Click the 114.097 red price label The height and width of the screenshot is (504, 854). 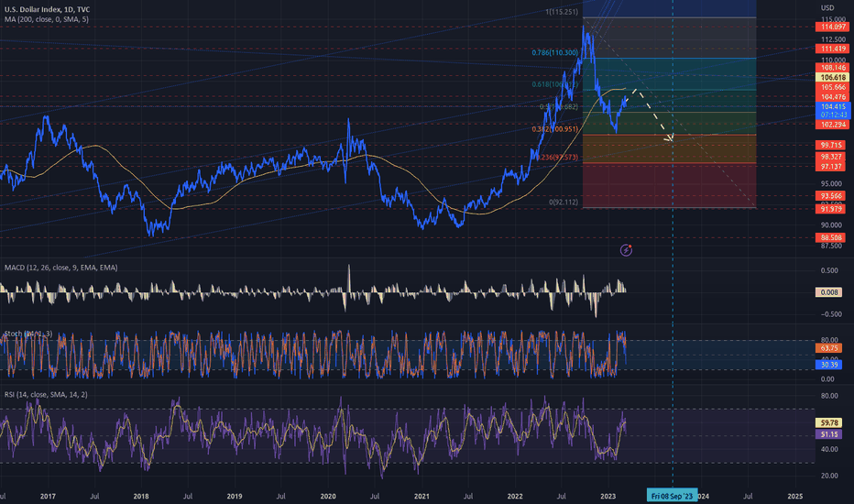pyautogui.click(x=830, y=27)
